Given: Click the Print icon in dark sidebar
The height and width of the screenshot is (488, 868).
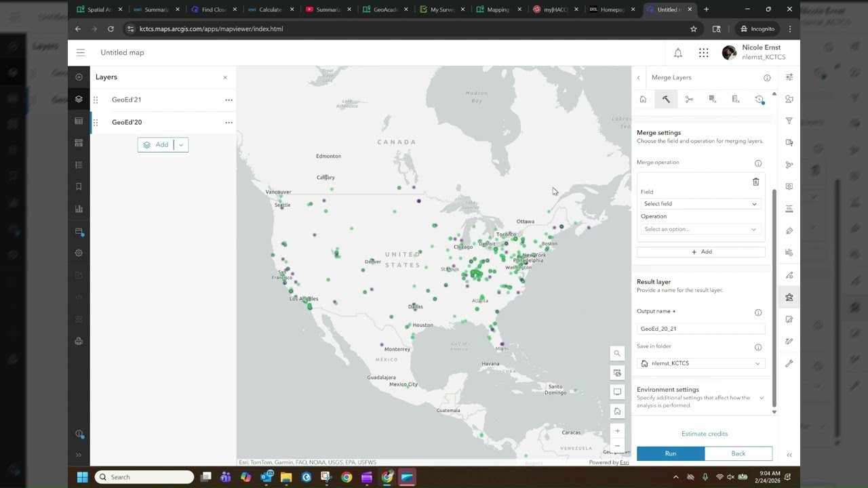Looking at the screenshot, I should [x=79, y=341].
